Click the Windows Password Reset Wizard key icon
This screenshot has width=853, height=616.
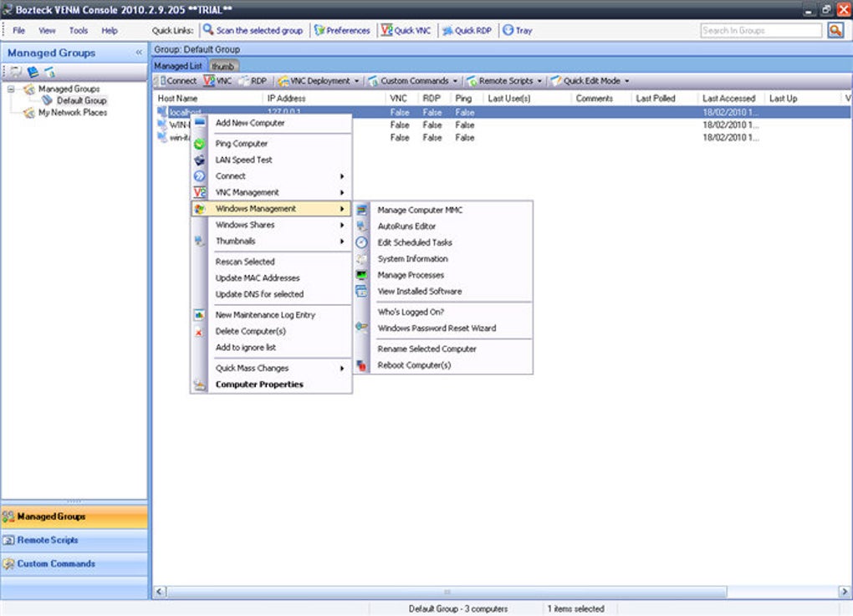[x=362, y=327]
